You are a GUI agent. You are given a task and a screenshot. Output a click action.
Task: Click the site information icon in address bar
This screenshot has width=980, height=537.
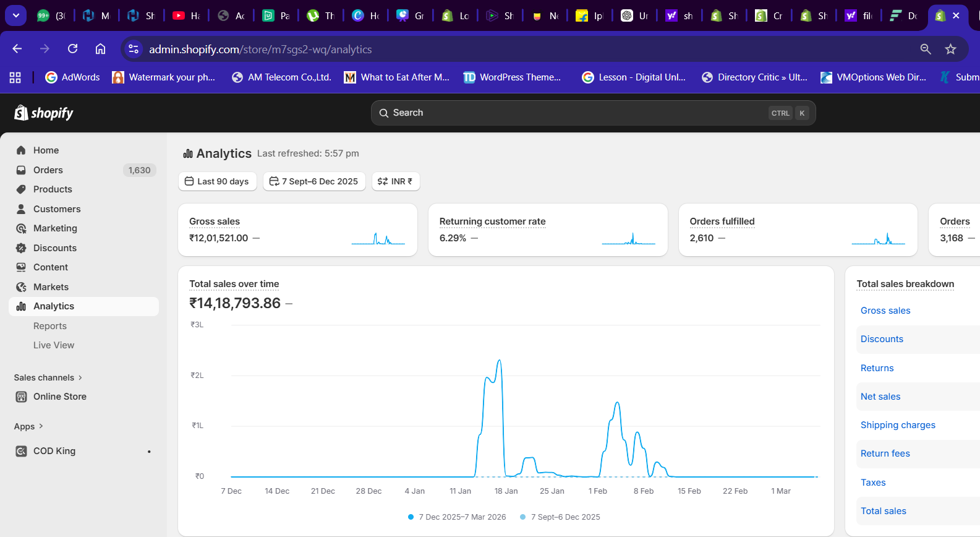pos(134,49)
